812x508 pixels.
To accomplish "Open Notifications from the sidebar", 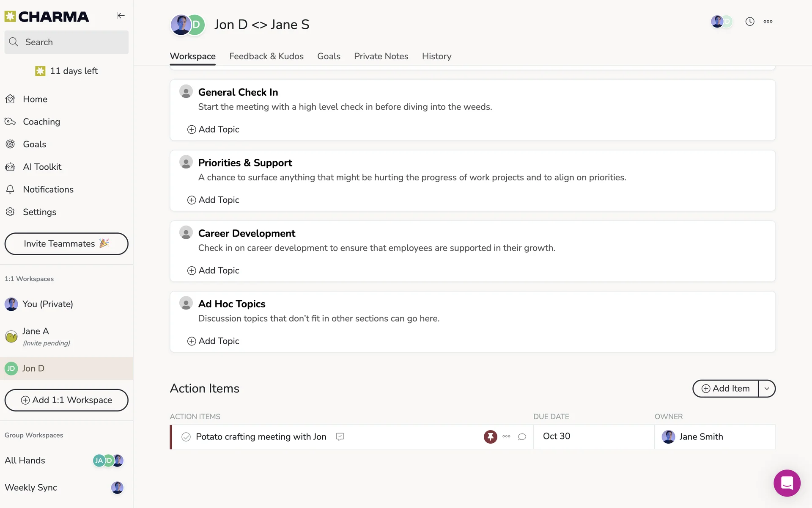I will click(x=48, y=189).
